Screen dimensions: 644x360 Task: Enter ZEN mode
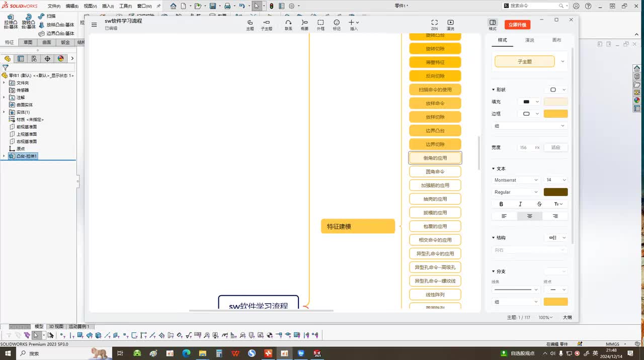click(434, 25)
